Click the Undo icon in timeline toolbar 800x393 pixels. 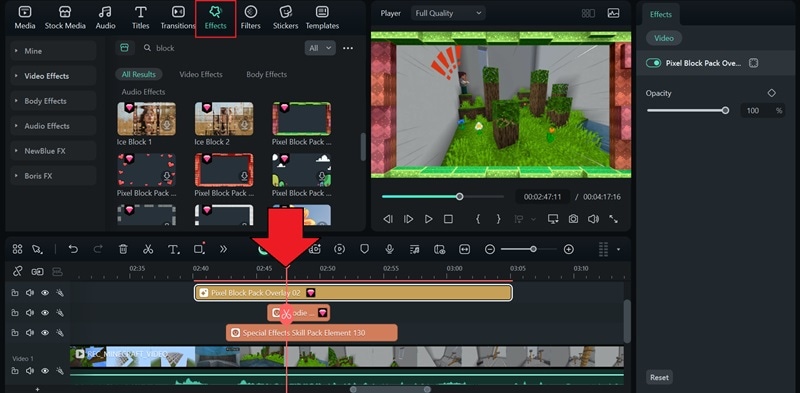pos(73,249)
